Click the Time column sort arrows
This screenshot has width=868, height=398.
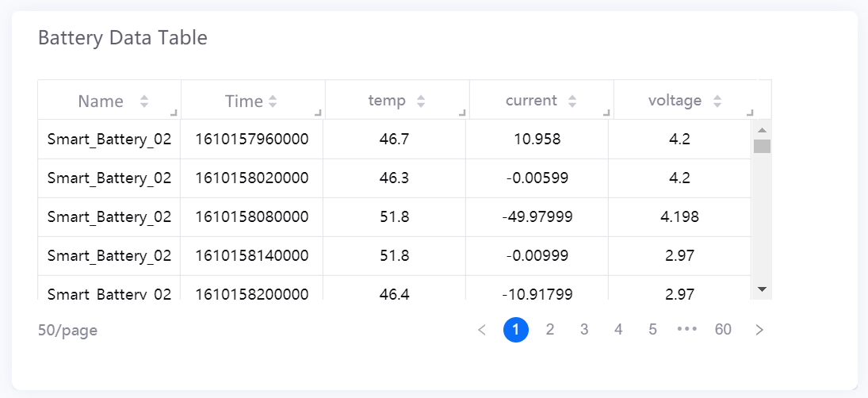(x=273, y=101)
